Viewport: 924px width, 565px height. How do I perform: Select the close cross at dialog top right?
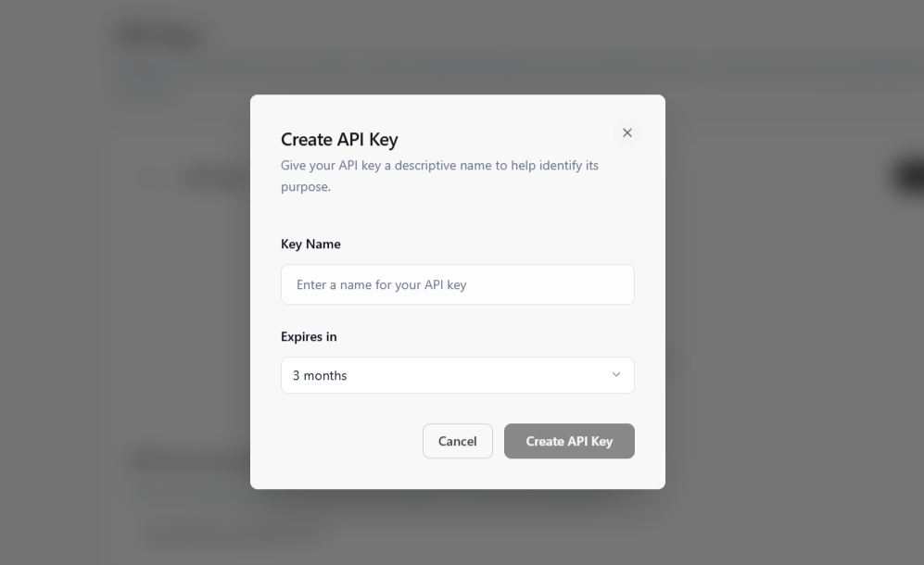pyautogui.click(x=627, y=132)
